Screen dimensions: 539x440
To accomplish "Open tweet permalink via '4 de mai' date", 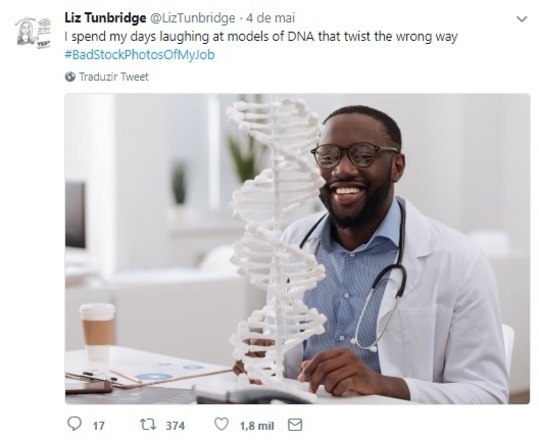I will click(271, 18).
